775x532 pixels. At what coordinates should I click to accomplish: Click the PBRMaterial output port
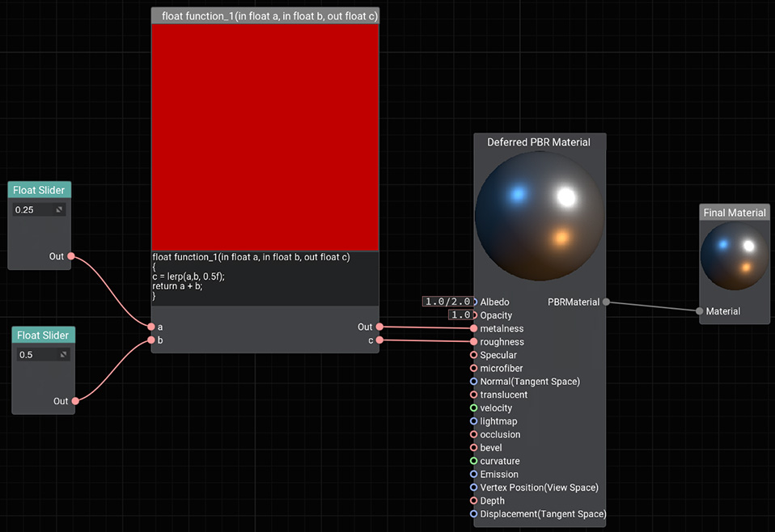point(606,302)
